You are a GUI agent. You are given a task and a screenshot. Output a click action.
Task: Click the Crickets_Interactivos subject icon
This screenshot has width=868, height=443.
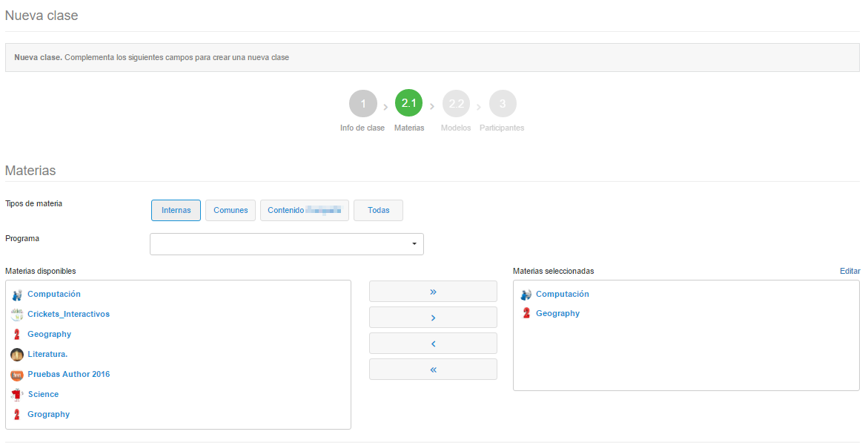[x=17, y=315]
